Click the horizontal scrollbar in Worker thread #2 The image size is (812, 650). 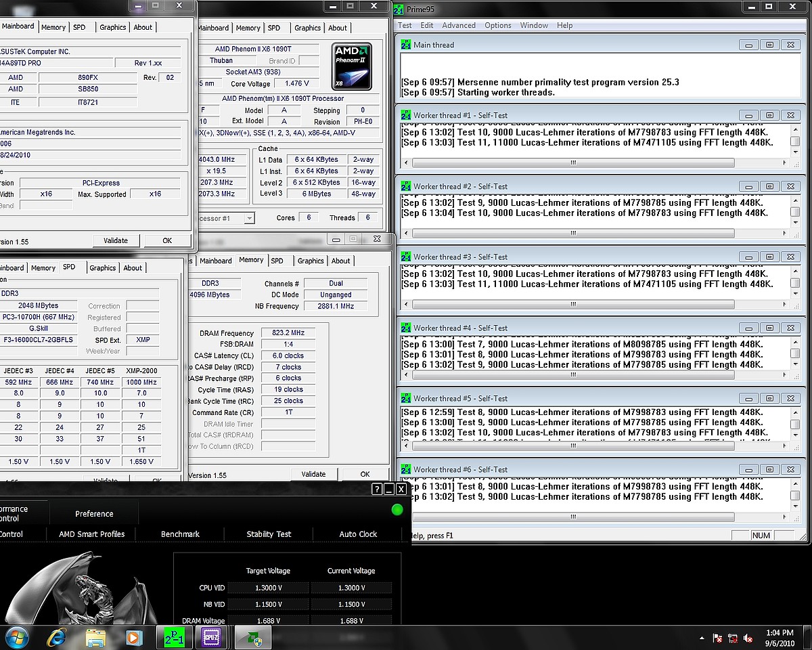pyautogui.click(x=573, y=233)
